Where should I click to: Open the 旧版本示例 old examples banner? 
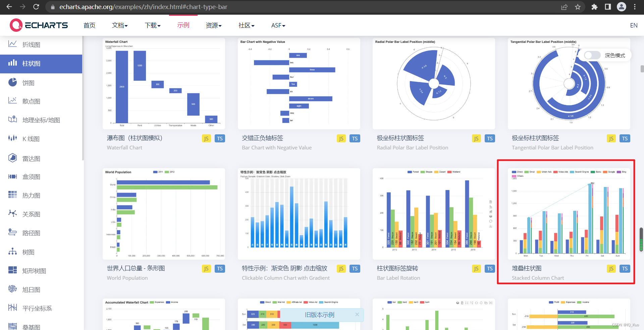tap(319, 315)
